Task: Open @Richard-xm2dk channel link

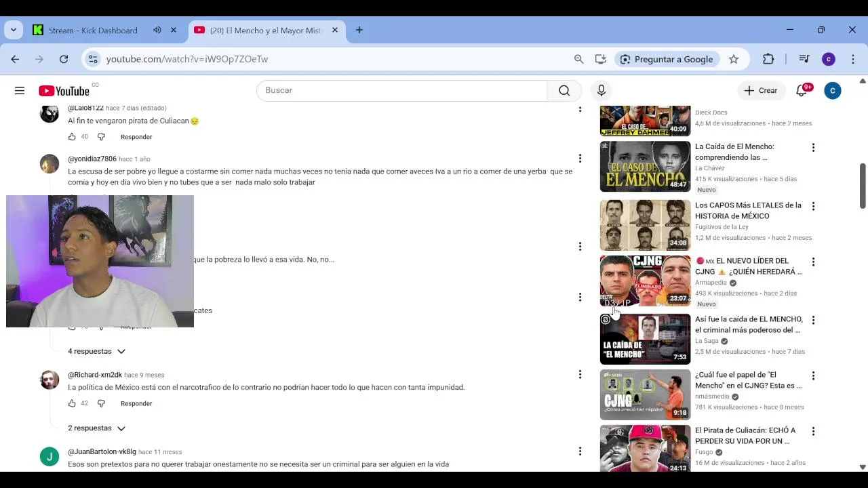Action: coord(95,375)
